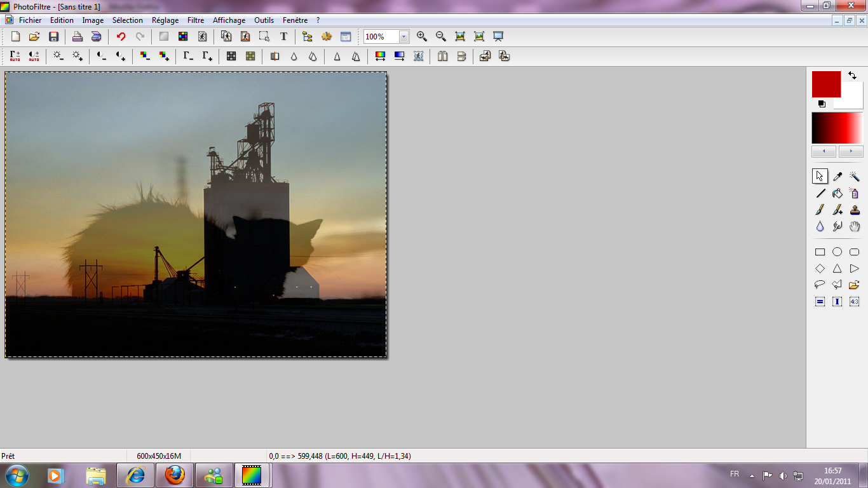Increase gamma with the Γ plus icon

[x=207, y=57]
